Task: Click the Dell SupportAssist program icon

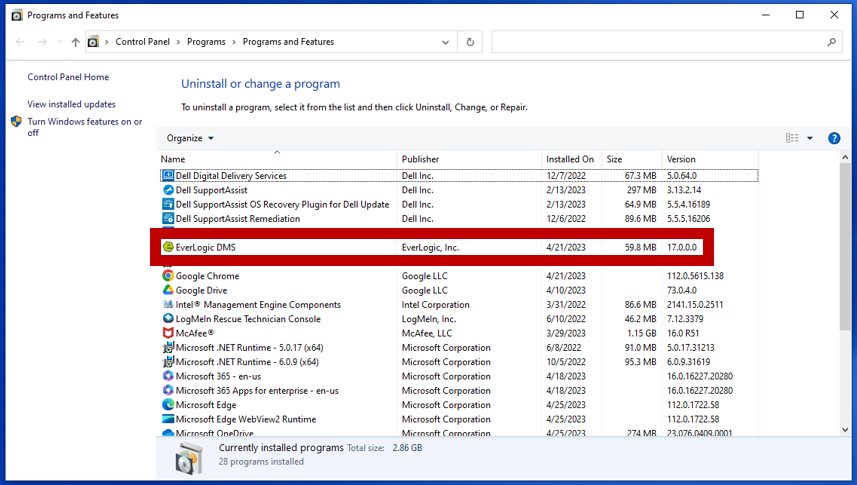Action: point(168,190)
